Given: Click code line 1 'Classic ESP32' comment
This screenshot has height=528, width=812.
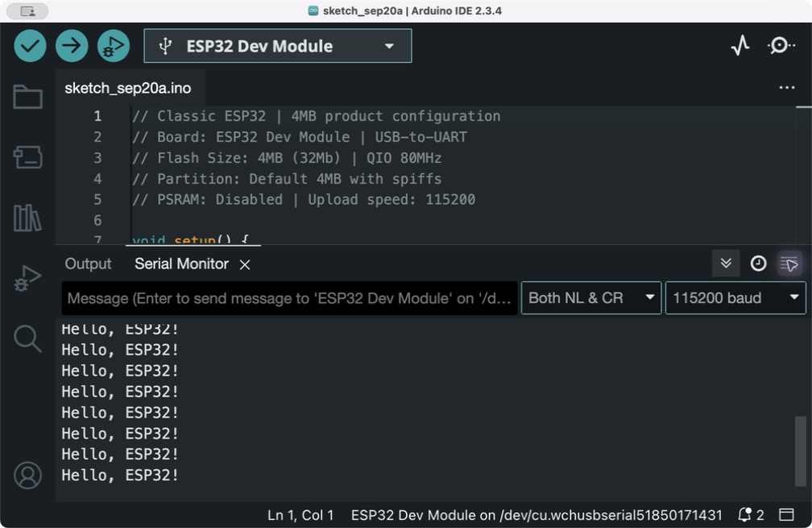Looking at the screenshot, I should point(317,116).
